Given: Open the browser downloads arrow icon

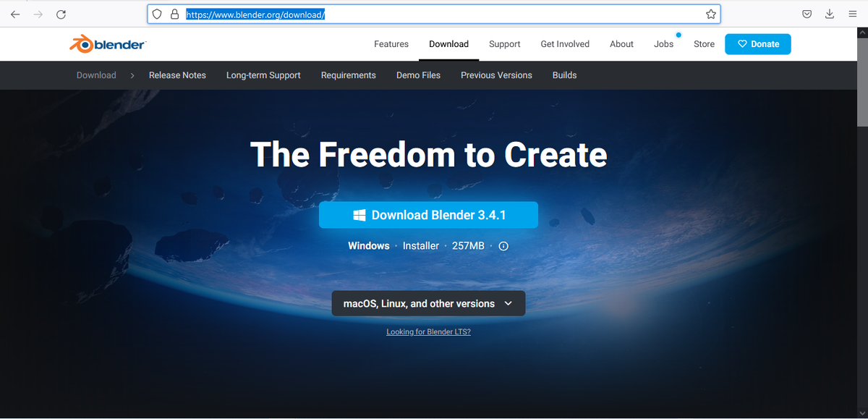Looking at the screenshot, I should pos(830,14).
